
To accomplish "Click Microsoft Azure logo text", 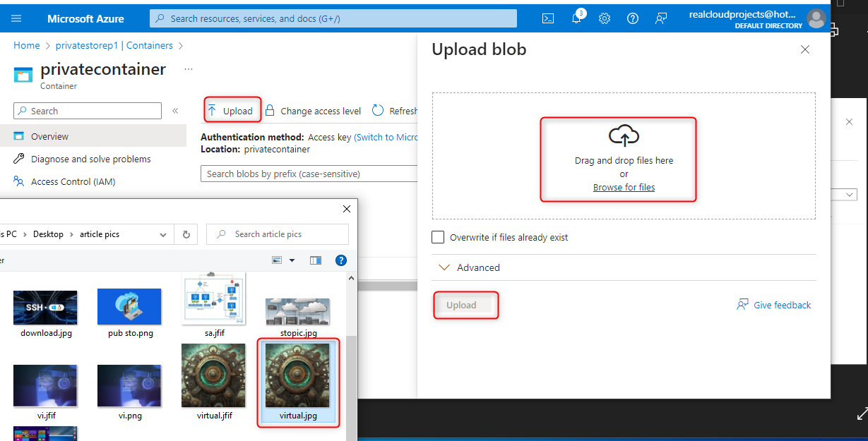I will coord(85,18).
